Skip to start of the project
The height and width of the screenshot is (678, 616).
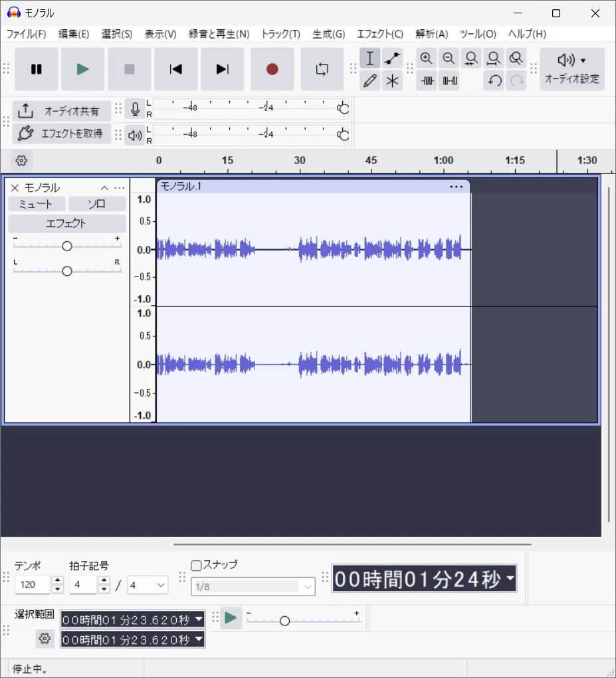pyautogui.click(x=176, y=69)
